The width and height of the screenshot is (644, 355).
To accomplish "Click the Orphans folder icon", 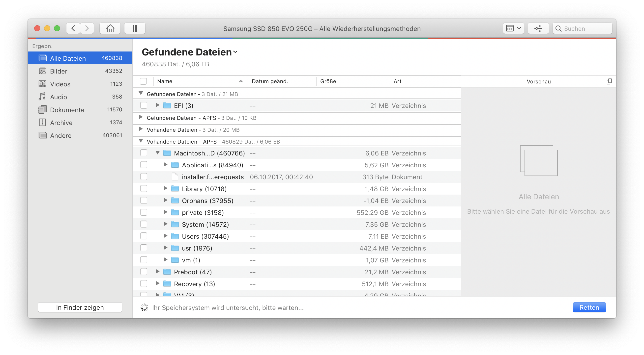I will 175,201.
